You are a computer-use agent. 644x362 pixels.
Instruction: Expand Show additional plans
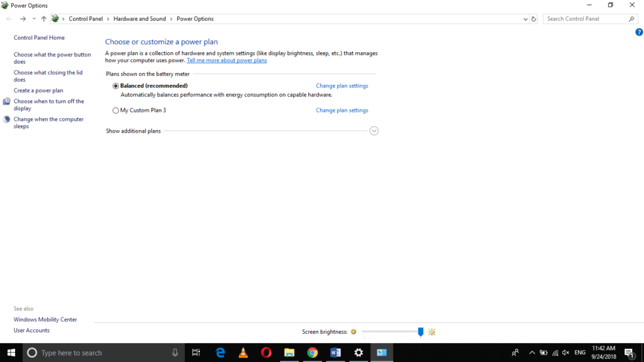(374, 130)
